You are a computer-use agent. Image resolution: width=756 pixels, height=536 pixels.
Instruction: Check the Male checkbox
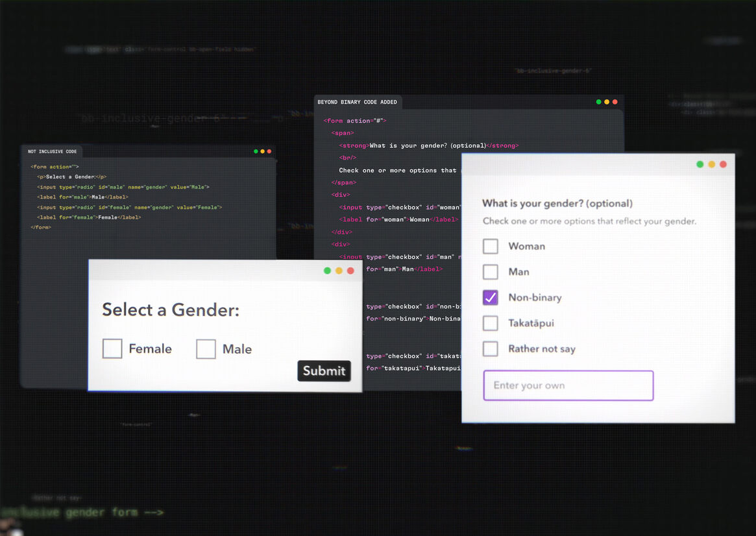click(206, 348)
